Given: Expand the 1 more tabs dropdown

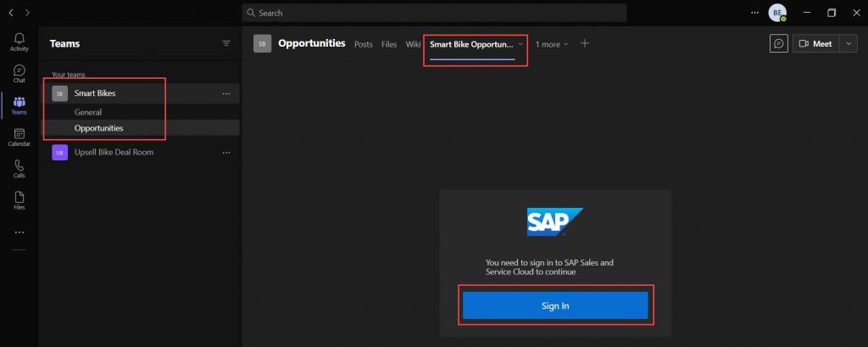Looking at the screenshot, I should click(x=552, y=44).
